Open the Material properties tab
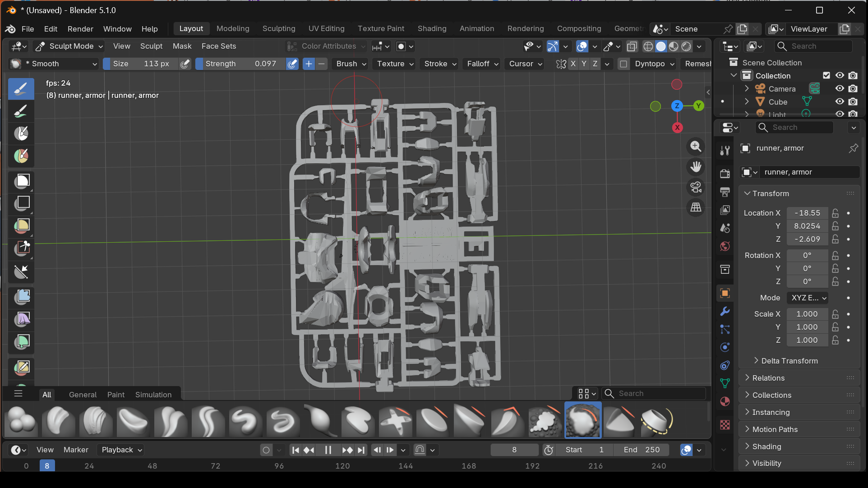The image size is (868, 488). pyautogui.click(x=725, y=401)
